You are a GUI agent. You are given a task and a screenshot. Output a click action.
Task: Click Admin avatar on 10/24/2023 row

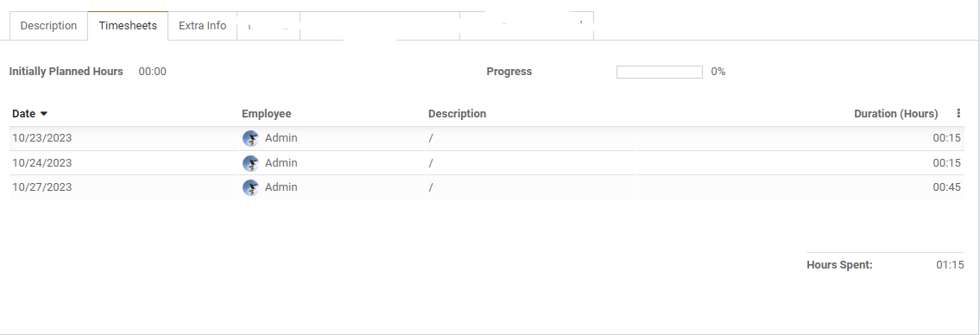coord(250,164)
